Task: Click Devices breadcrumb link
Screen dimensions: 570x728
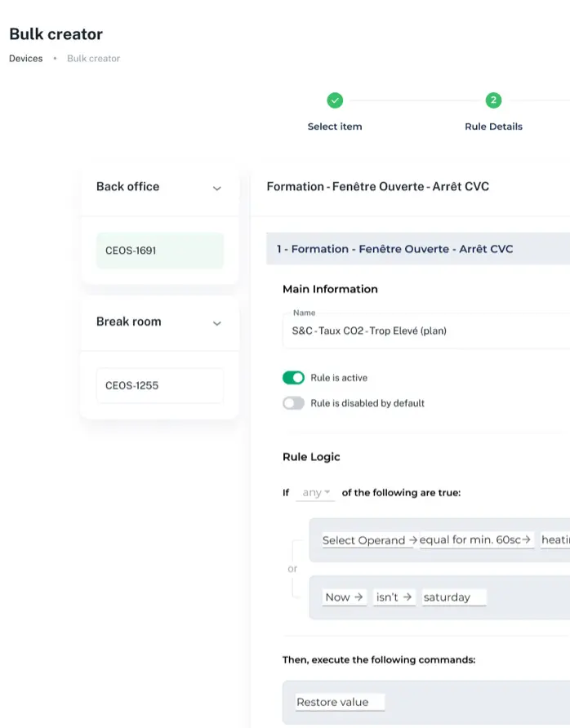Action: [x=25, y=59]
